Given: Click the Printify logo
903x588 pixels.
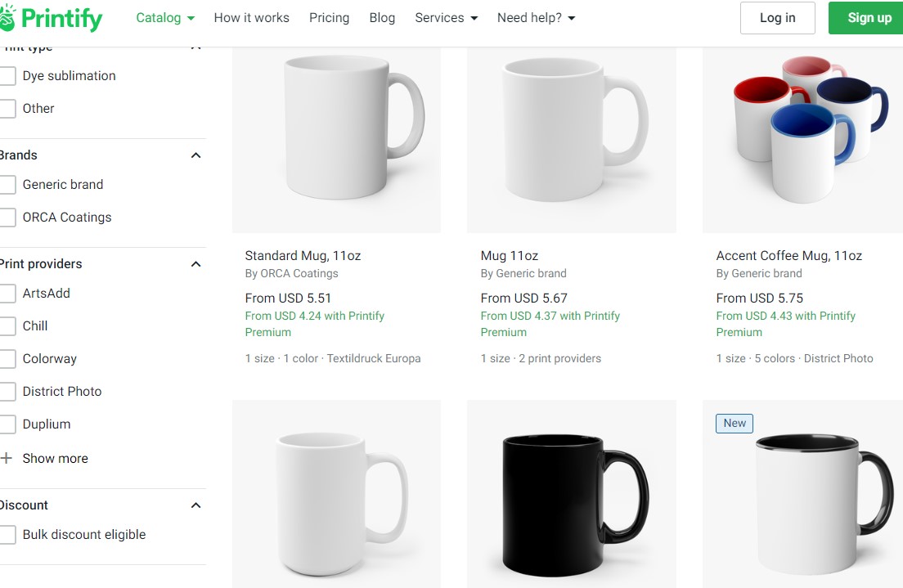Looking at the screenshot, I should point(51,17).
